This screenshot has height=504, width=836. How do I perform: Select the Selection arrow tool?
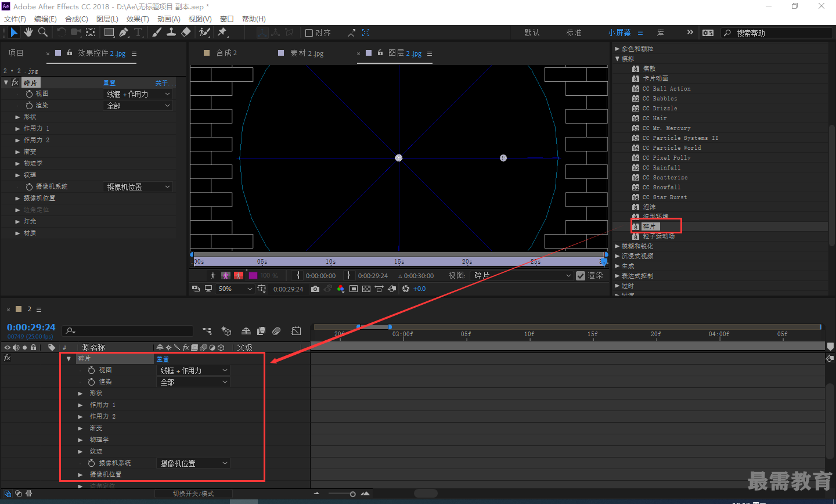[14, 33]
